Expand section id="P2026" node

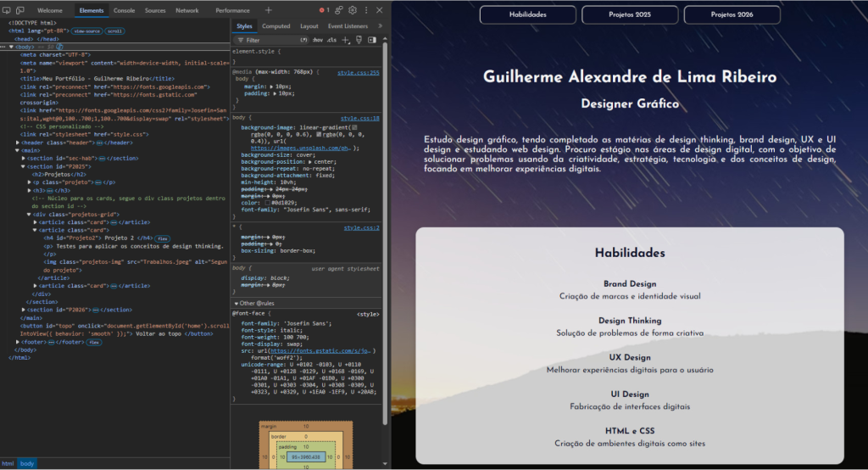click(23, 310)
